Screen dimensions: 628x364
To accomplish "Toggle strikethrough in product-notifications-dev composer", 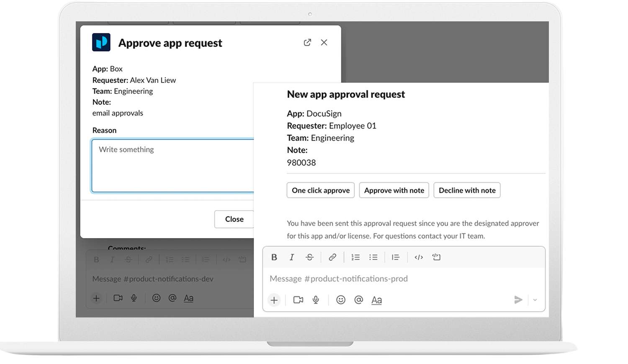I will tap(128, 260).
